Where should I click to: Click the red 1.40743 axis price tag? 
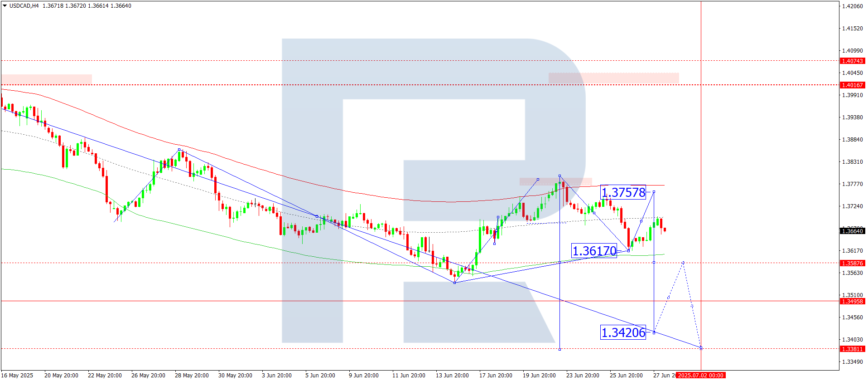[x=852, y=61]
